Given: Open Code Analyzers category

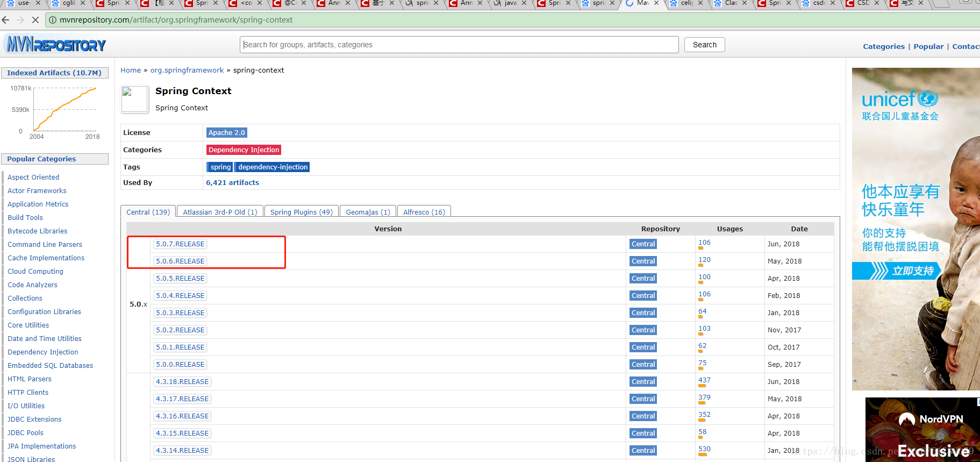Looking at the screenshot, I should (32, 285).
